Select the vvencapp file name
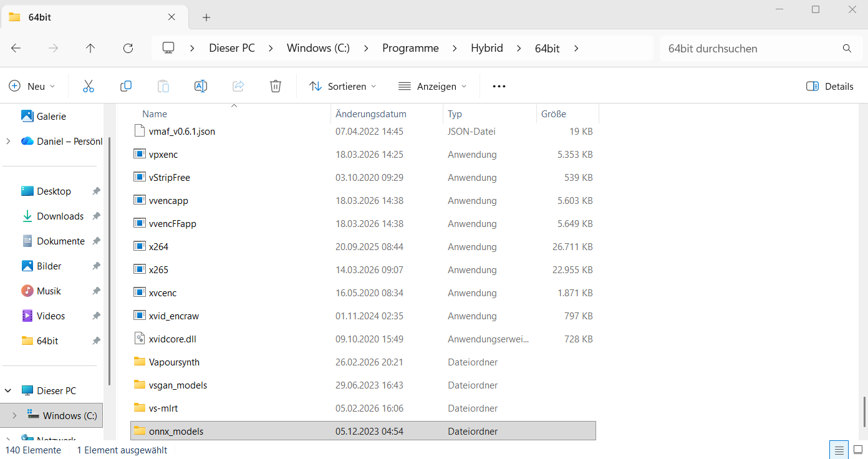Viewport: 868px width, 459px height. point(169,200)
